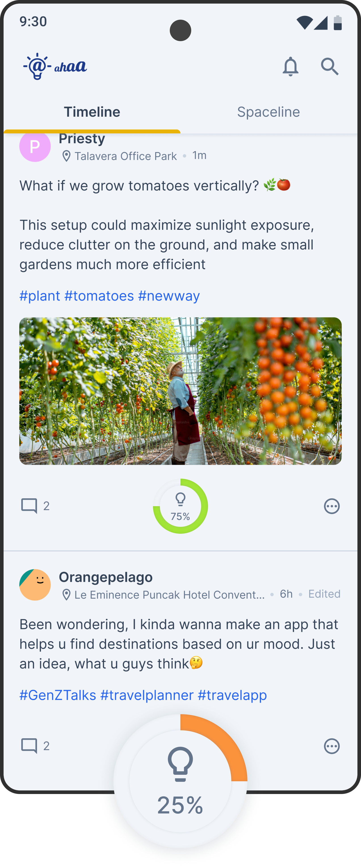The height and width of the screenshot is (868, 361).
Task: Open the notifications bell
Action: (x=290, y=66)
